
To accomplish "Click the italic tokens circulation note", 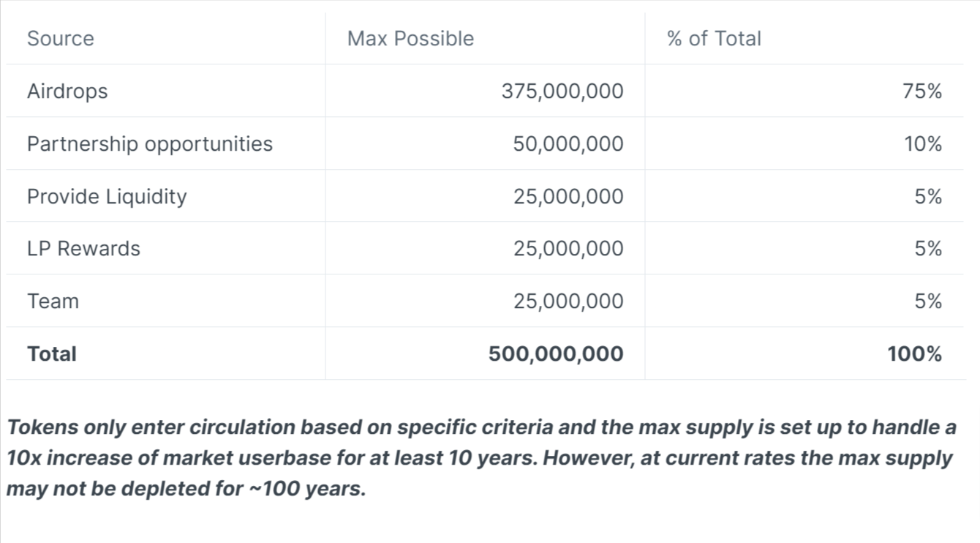I will coord(481,458).
